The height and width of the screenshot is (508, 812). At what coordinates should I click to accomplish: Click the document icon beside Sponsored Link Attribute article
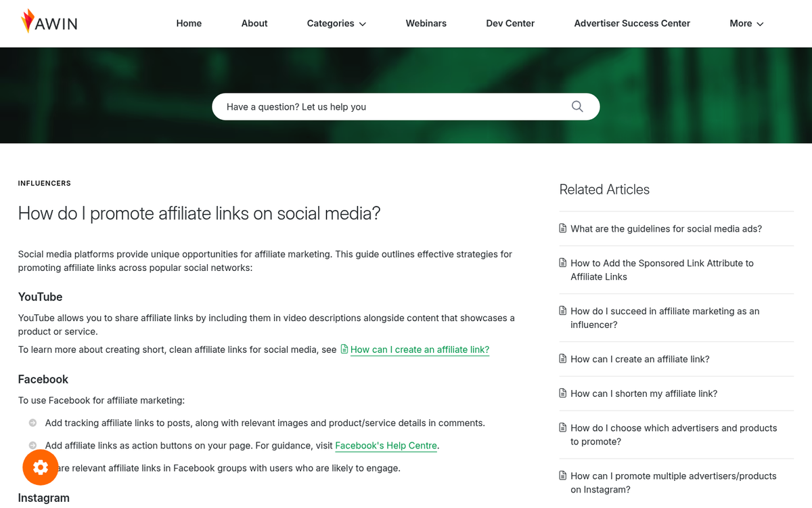pos(562,263)
